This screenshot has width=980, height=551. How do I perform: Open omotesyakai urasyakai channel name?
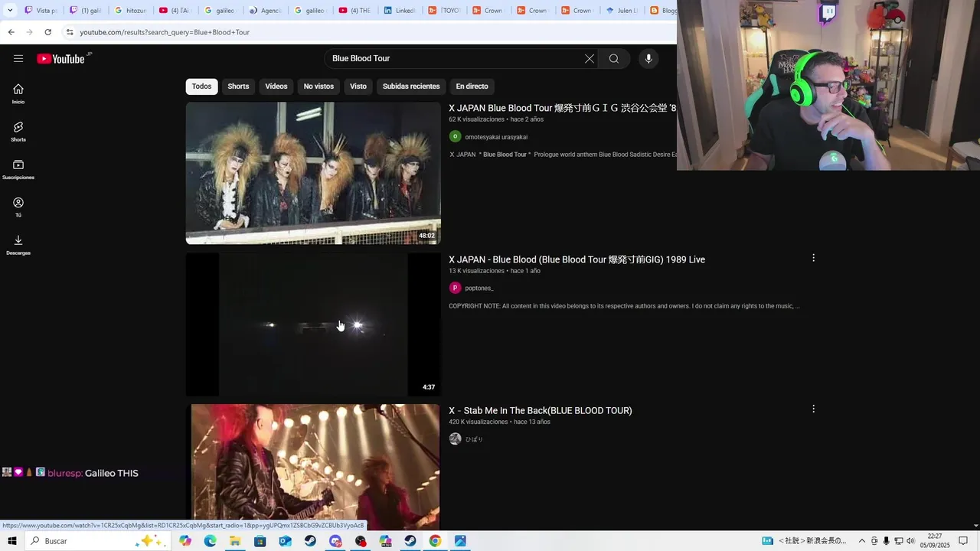(496, 137)
